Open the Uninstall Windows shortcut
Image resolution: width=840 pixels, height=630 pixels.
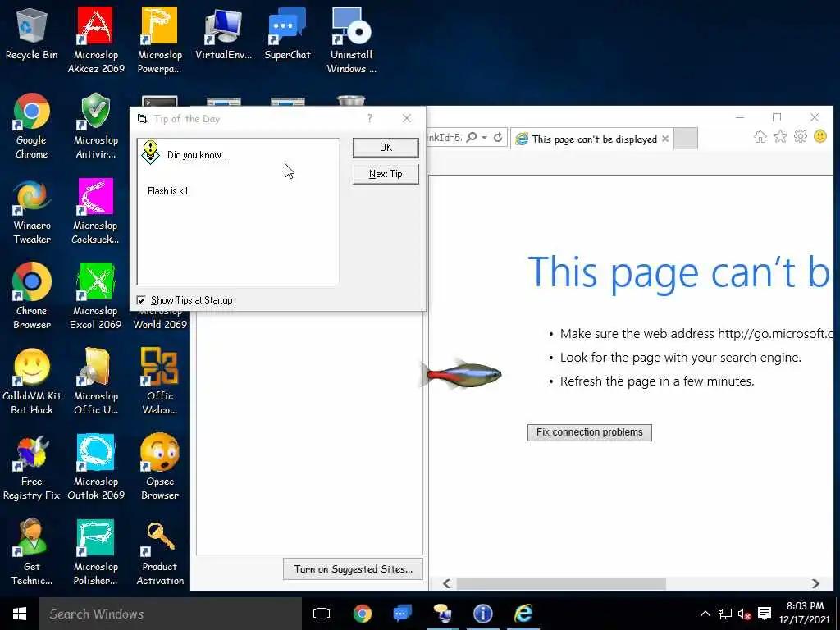pyautogui.click(x=351, y=40)
